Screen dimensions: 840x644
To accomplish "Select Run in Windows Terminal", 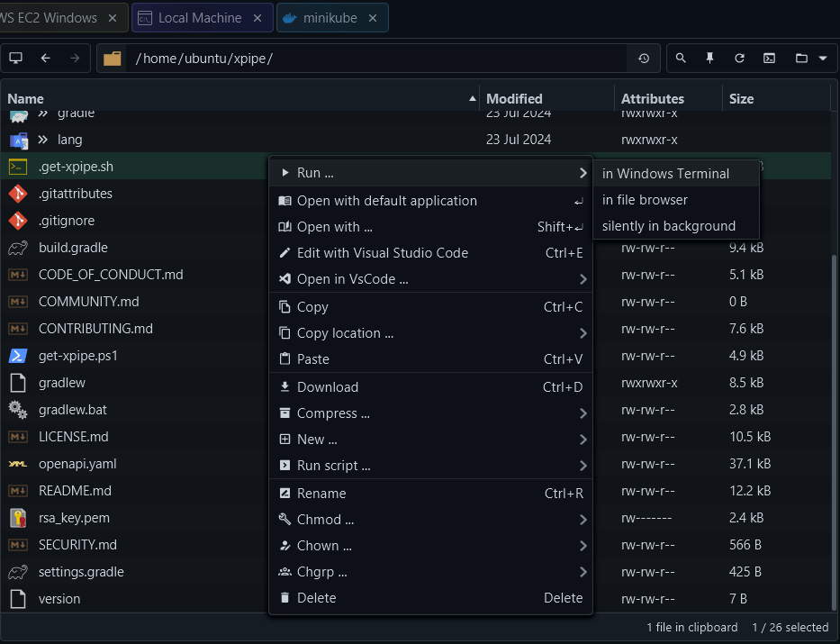I will 665,174.
